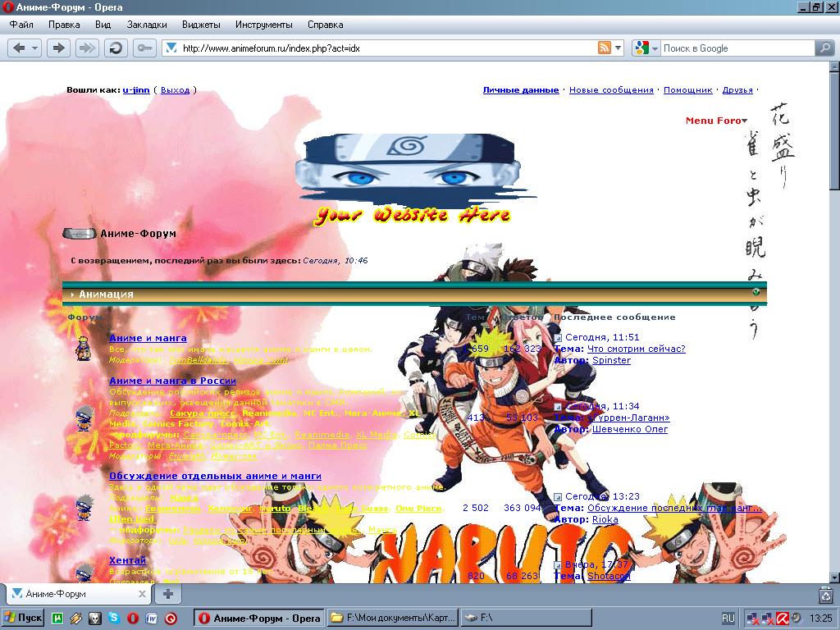The image size is (840, 630).
Task: Click the headband icon beside Аниме-Форум breadcrumb
Action: tap(80, 234)
